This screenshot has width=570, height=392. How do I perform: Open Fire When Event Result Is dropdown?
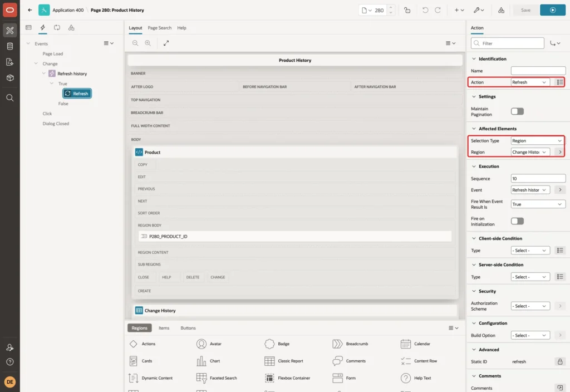tap(538, 204)
